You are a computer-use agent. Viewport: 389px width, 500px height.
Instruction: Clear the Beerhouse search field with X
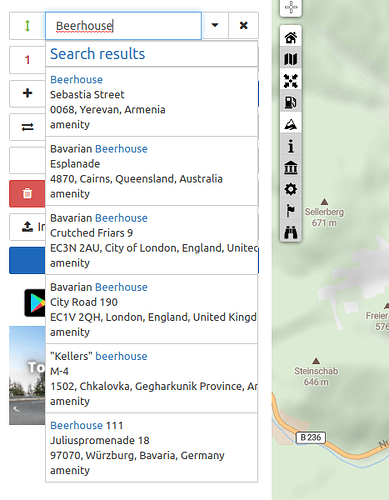(x=244, y=25)
